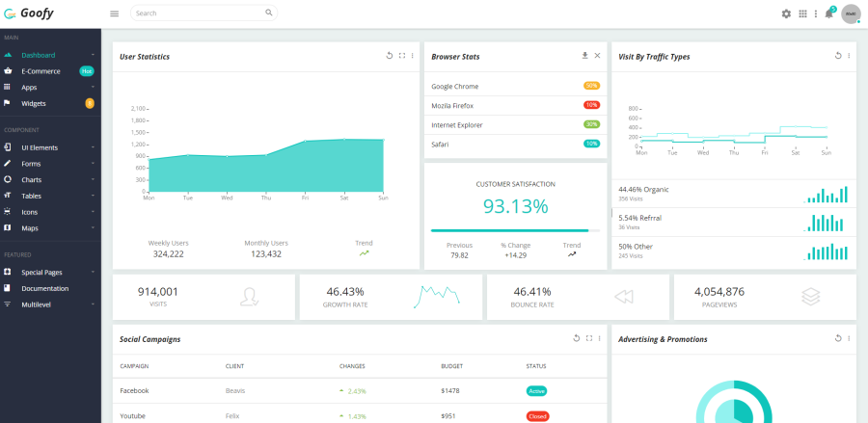Viewport: 868px width, 423px height.
Task: Click the vertical dots icon in the header
Action: tap(815, 13)
